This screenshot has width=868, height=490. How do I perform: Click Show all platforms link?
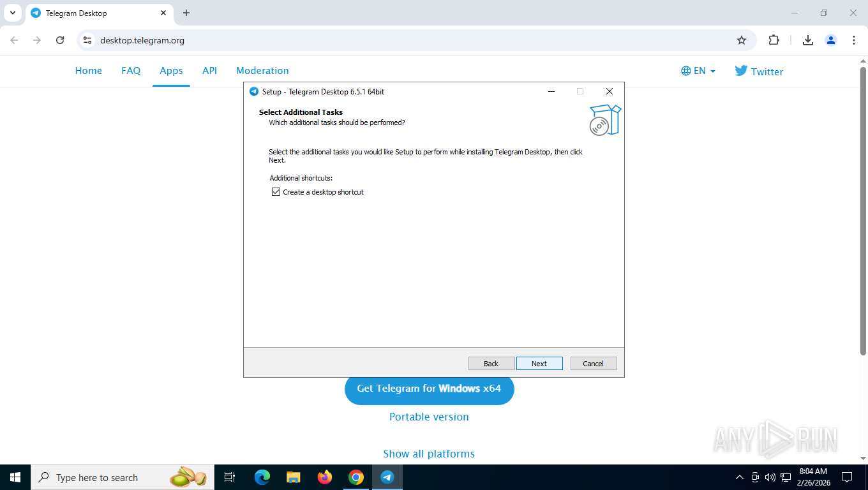(x=429, y=454)
